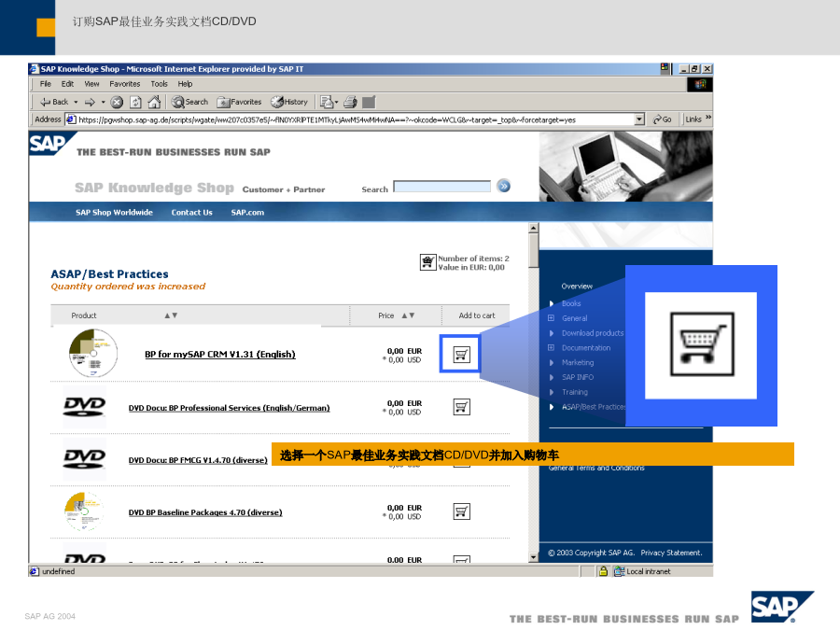Select Overview in the sidebar
840x630 pixels.
pos(577,287)
